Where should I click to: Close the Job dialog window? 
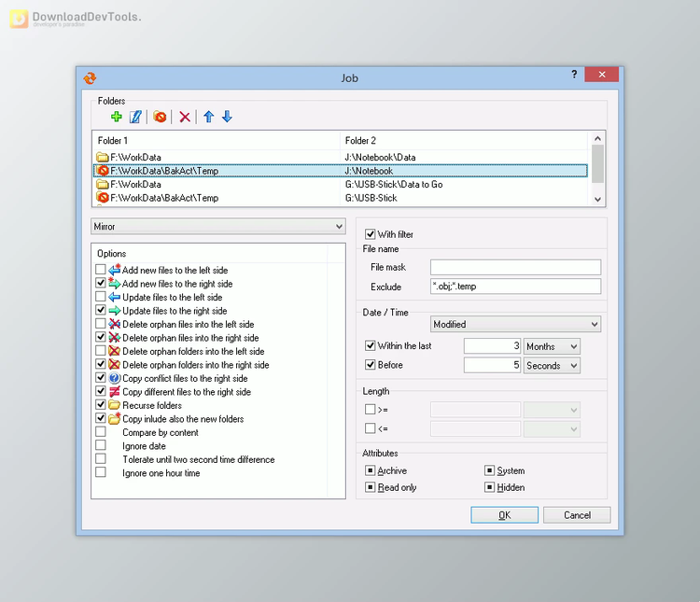point(601,74)
